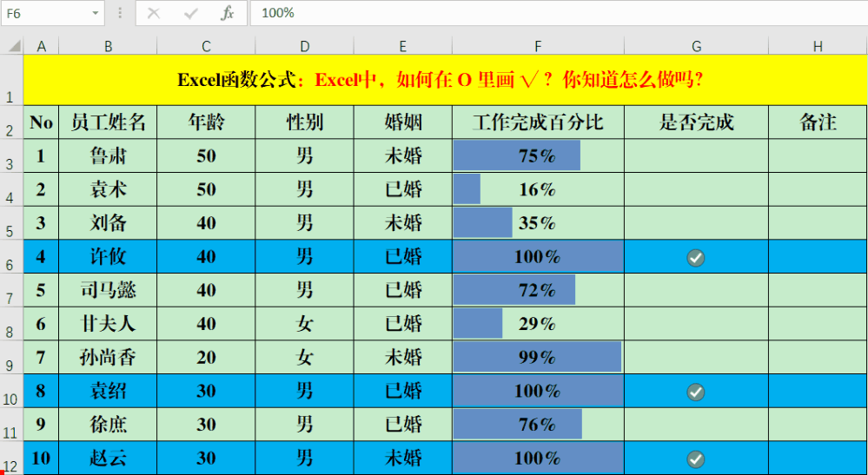Viewport: 868px width, 475px height.
Task: Select column G header
Action: click(696, 46)
